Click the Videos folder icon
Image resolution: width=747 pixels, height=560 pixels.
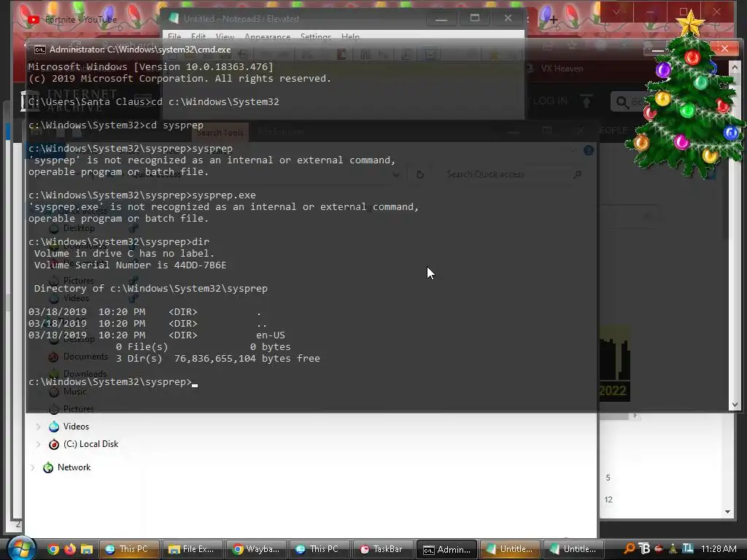54,426
